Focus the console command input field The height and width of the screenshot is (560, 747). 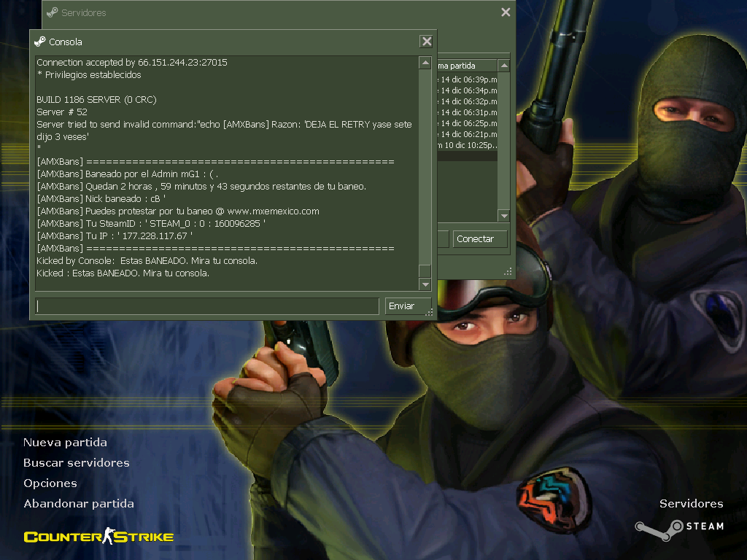(207, 306)
